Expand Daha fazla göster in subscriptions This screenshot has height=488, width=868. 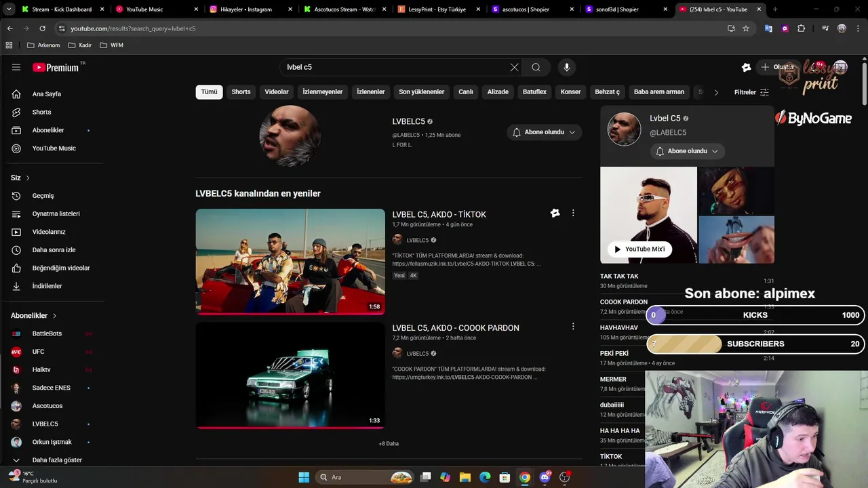click(56, 460)
